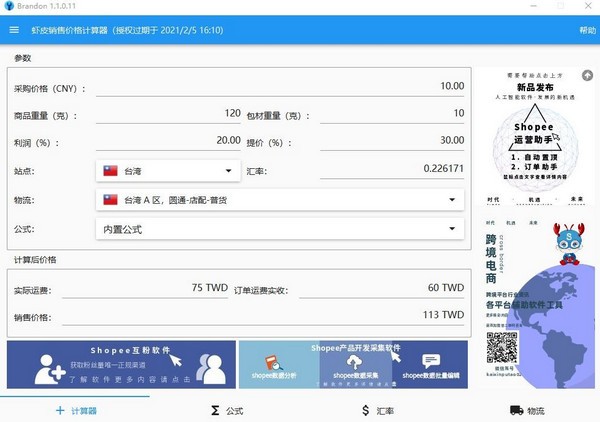Click the Brandon app logo icon
Screen dimensions: 600x422
pos(8,6)
